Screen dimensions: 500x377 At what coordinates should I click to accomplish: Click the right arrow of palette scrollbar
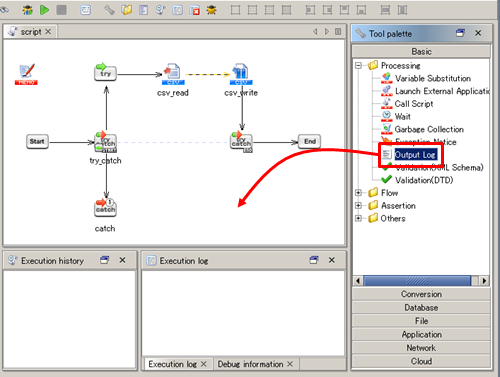pos(484,281)
